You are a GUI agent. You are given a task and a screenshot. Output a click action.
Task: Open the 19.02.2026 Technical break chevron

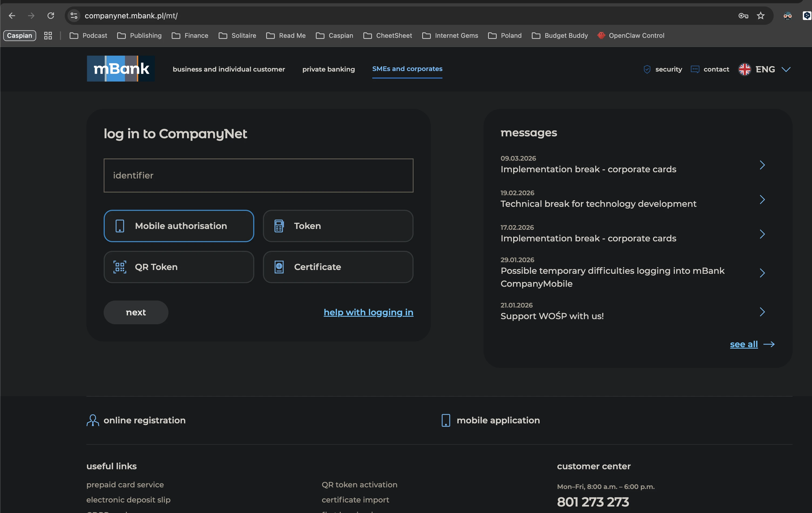(x=762, y=199)
